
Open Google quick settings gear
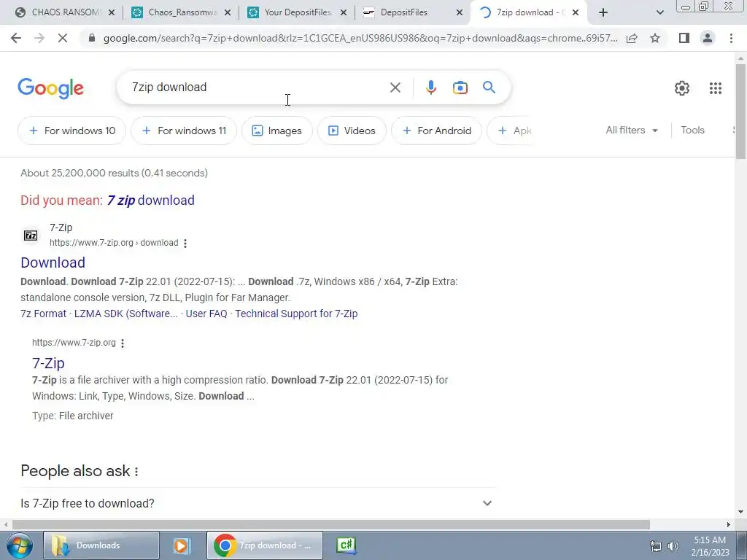pos(682,88)
